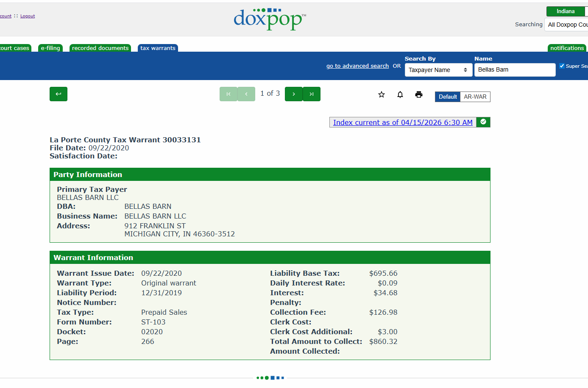Click Total Amount to Collect $860.32
Viewport: 588px width, 388px height.
coord(383,341)
